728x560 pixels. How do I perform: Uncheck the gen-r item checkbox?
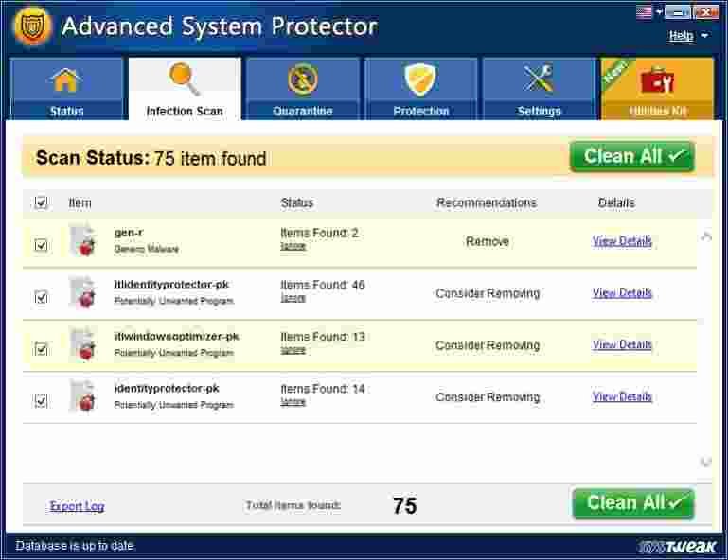[x=41, y=244]
